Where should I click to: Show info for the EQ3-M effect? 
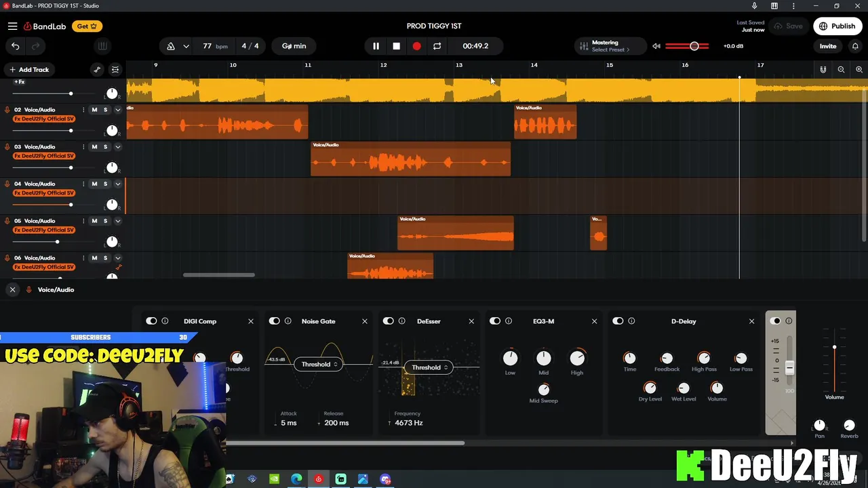(x=509, y=321)
